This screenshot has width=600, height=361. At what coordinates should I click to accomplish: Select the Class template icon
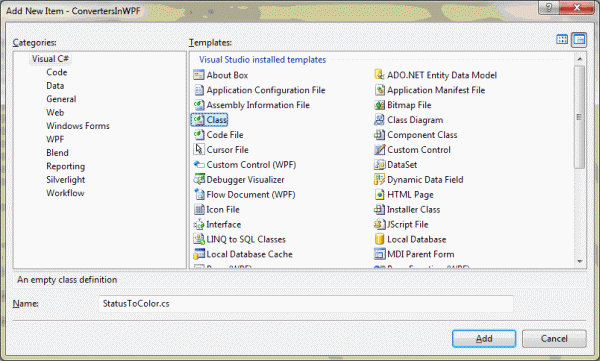(199, 120)
